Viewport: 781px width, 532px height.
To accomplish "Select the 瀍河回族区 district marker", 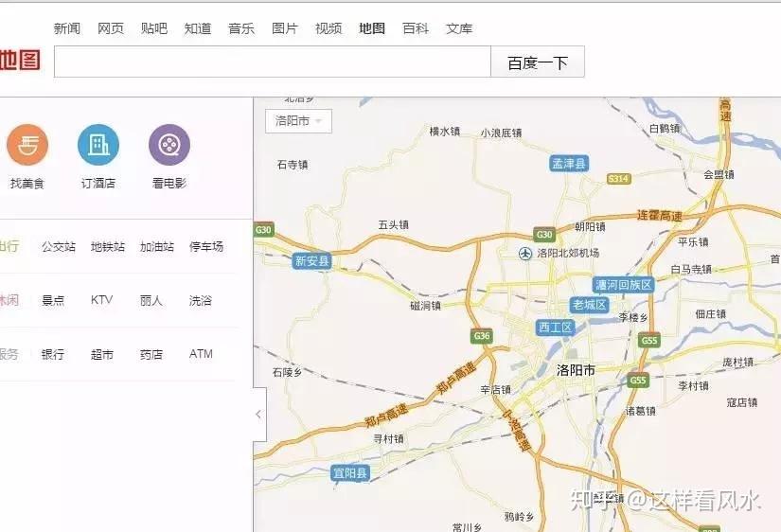I will 623,285.
